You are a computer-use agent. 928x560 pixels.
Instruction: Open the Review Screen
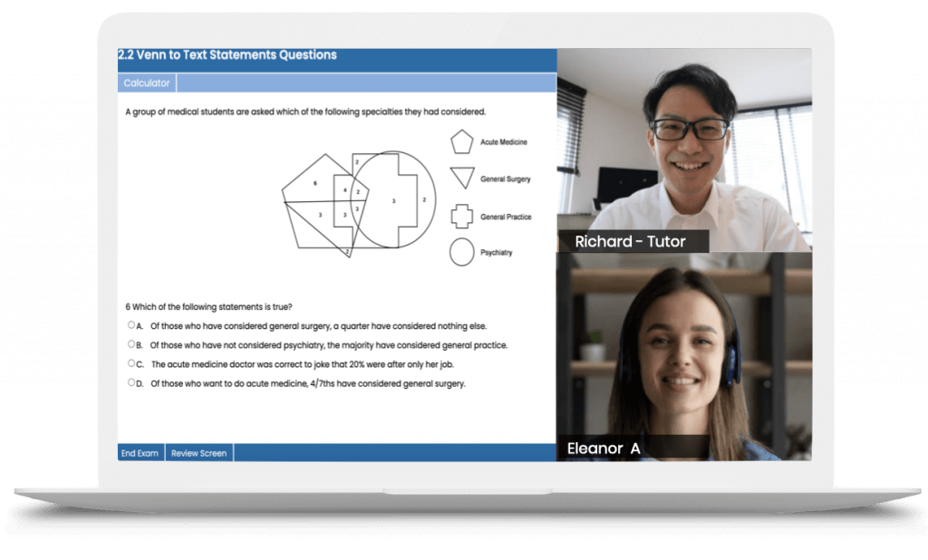(x=198, y=453)
